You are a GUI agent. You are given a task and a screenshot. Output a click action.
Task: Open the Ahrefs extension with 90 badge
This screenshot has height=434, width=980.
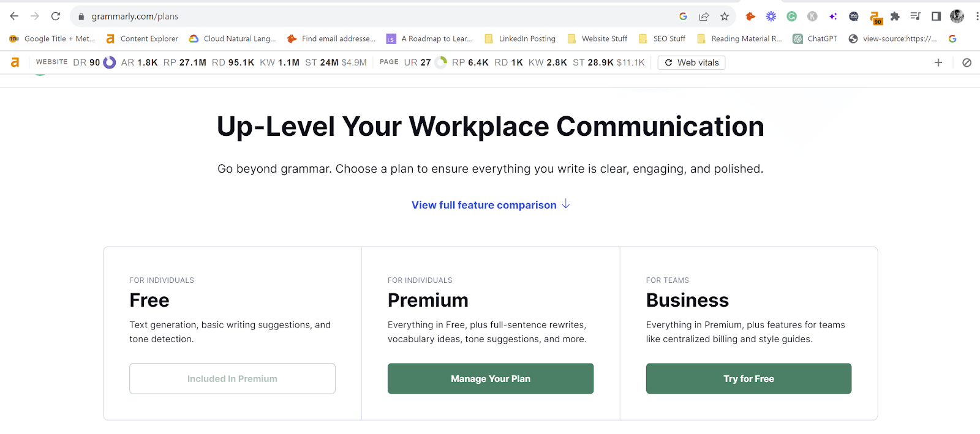pos(875,18)
